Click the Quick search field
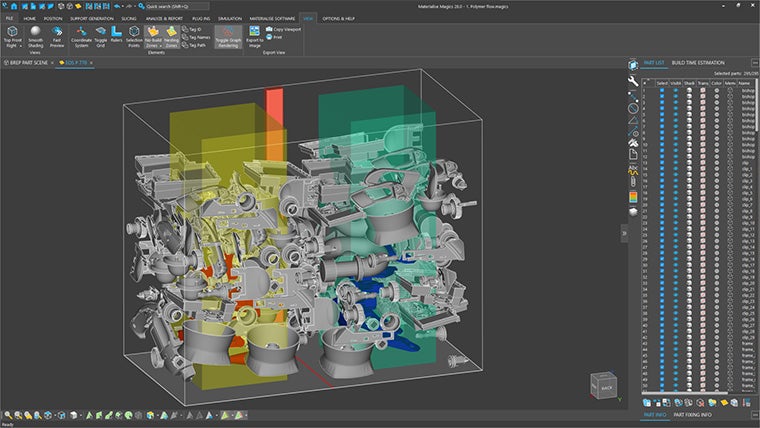 (x=168, y=5)
